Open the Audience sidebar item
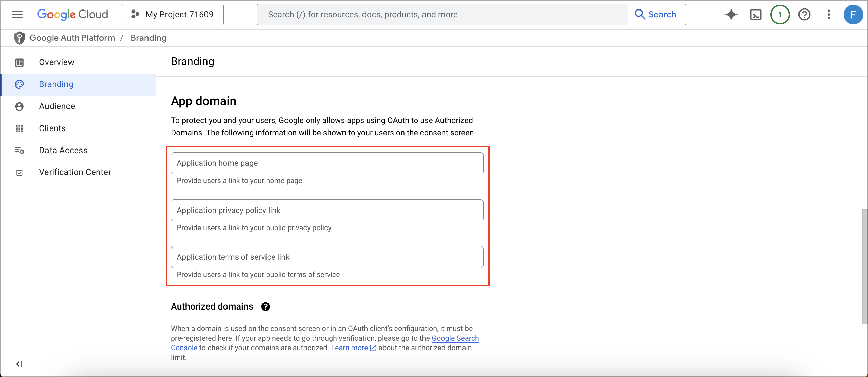The image size is (868, 377). 79,106
